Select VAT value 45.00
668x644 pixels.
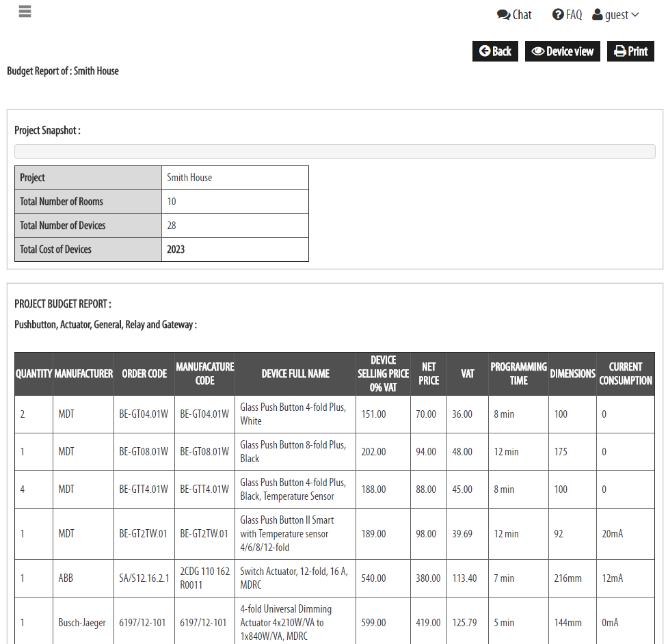pos(468,489)
